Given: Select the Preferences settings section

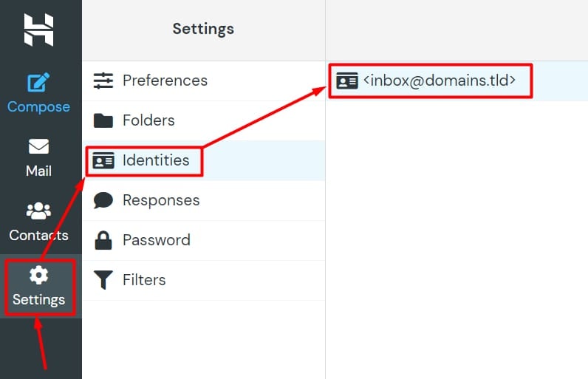Looking at the screenshot, I should click(165, 81).
